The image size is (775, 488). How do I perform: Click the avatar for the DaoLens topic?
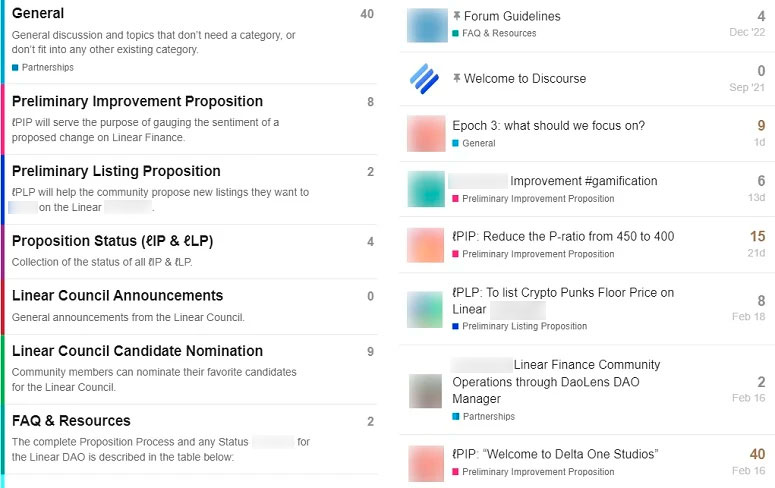[427, 390]
